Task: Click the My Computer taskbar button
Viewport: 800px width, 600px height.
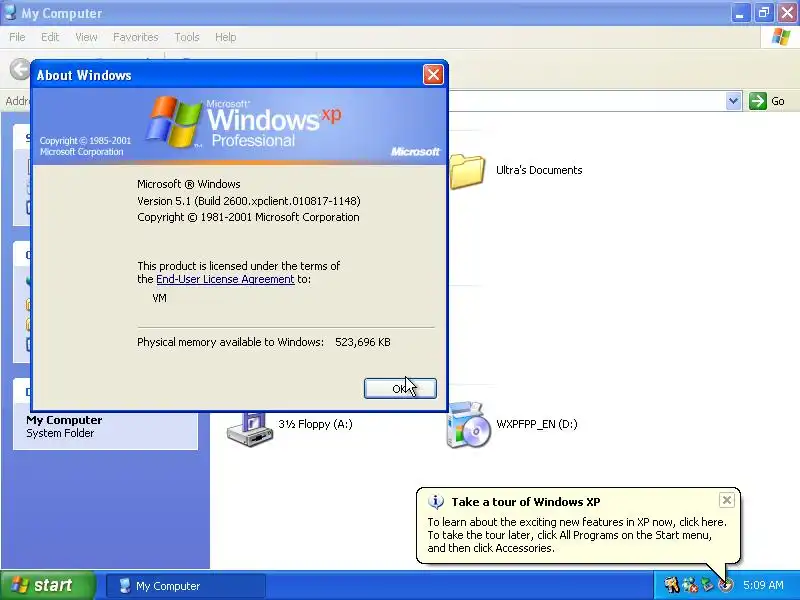Action: 186,586
